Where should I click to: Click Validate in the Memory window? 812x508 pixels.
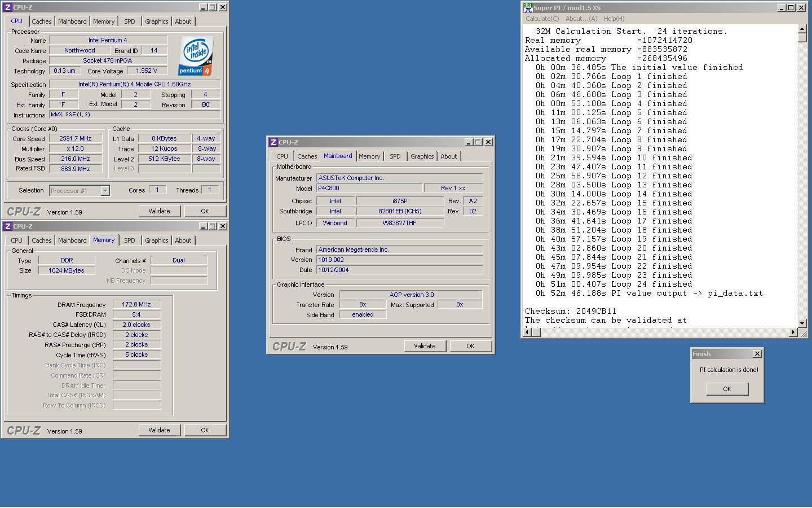[159, 430]
